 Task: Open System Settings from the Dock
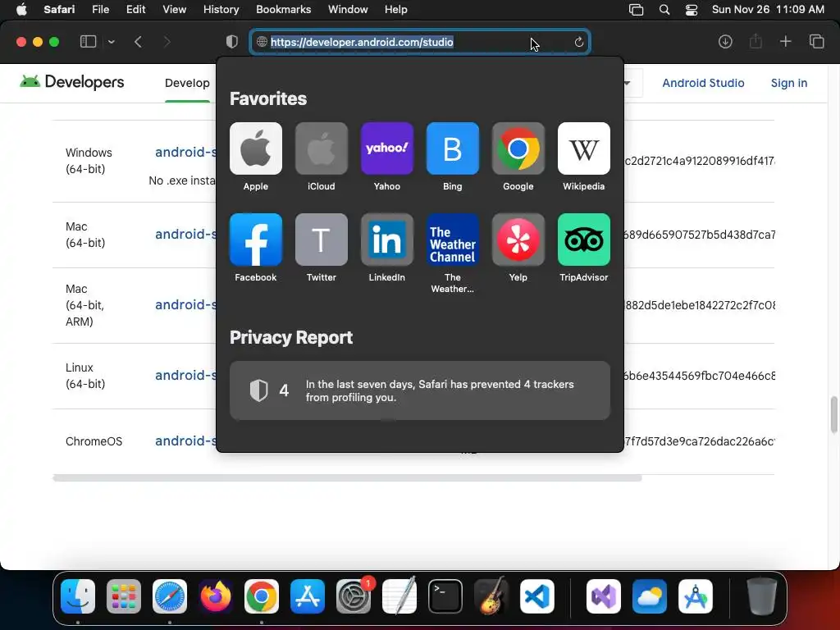(x=354, y=596)
